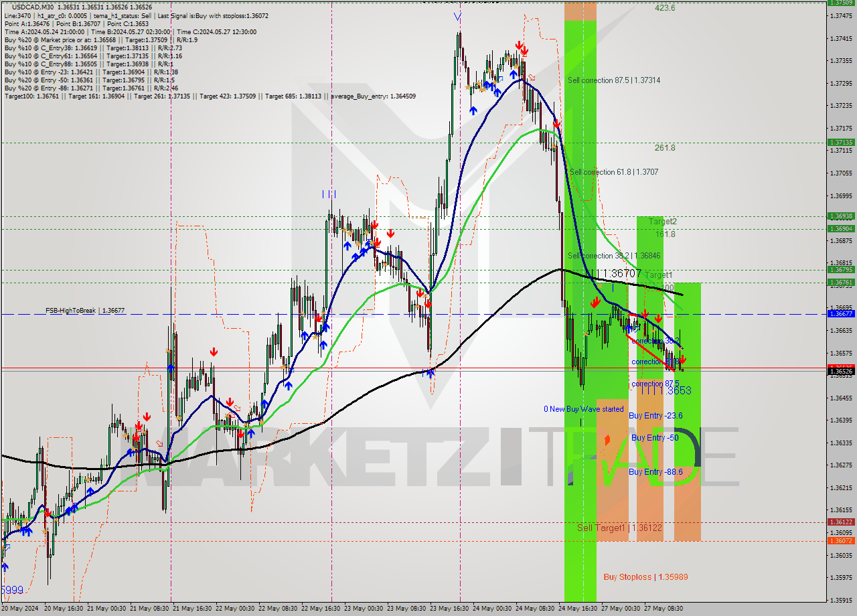Click the Buy %20 @ Entry -88 info line
Image resolution: width=857 pixels, height=616 pixels.
coord(91,88)
